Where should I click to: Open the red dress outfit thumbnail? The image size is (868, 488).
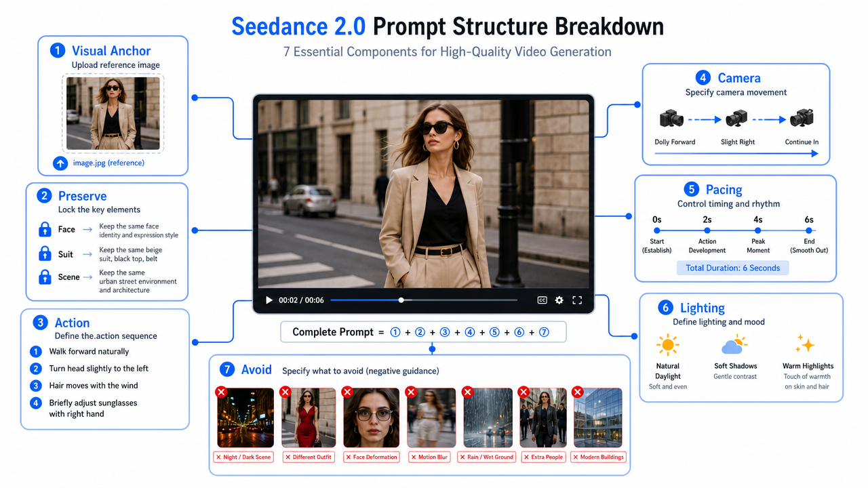pyautogui.click(x=309, y=418)
